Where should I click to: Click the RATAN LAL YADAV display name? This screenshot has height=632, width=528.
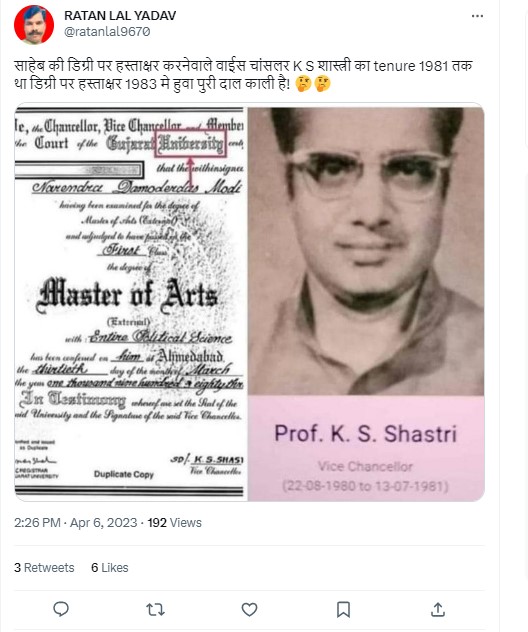coord(120,15)
